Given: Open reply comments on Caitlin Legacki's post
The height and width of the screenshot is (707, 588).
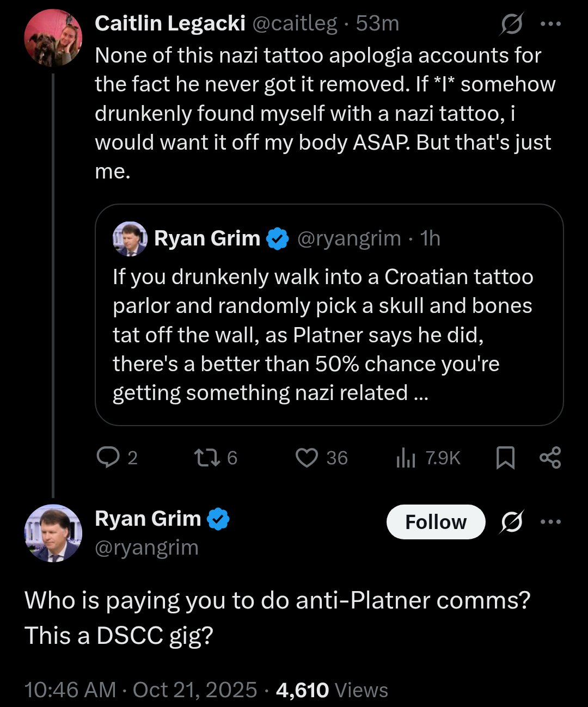Looking at the screenshot, I should click(117, 458).
